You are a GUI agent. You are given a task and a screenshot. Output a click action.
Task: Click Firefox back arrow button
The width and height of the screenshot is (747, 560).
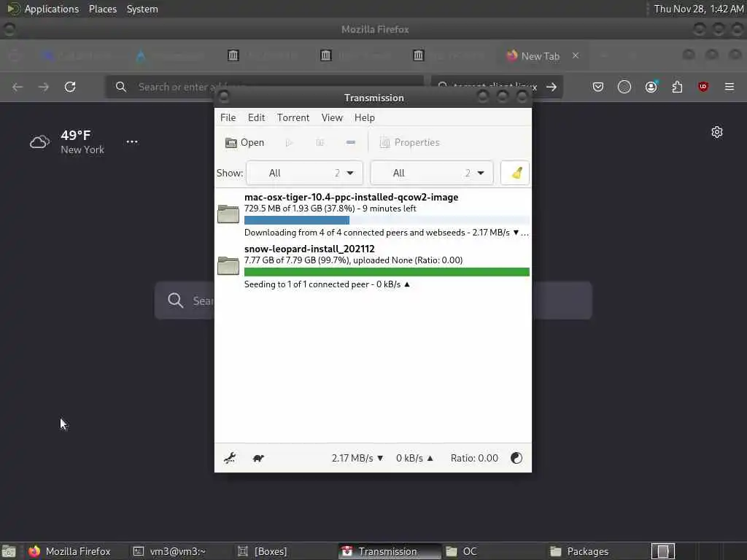pos(18,87)
